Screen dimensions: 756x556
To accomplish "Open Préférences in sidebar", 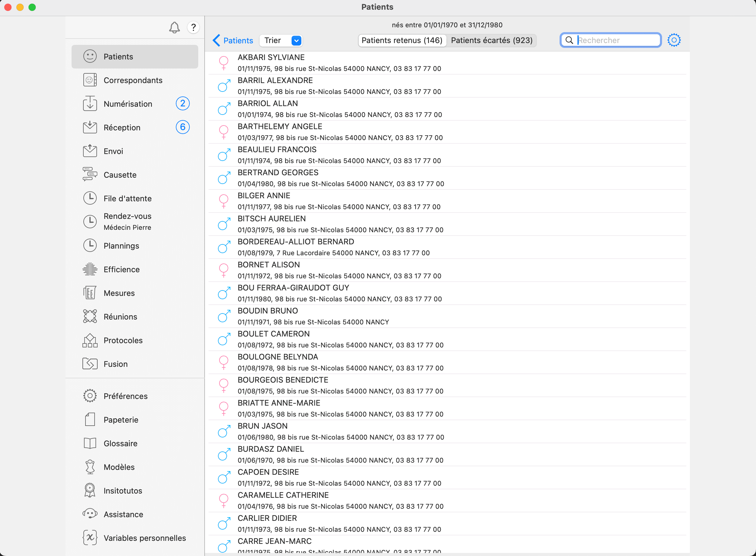I will tap(125, 396).
